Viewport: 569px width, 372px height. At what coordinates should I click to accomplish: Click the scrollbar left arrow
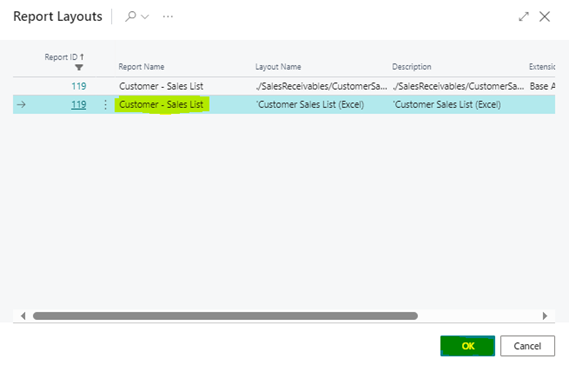pos(23,316)
